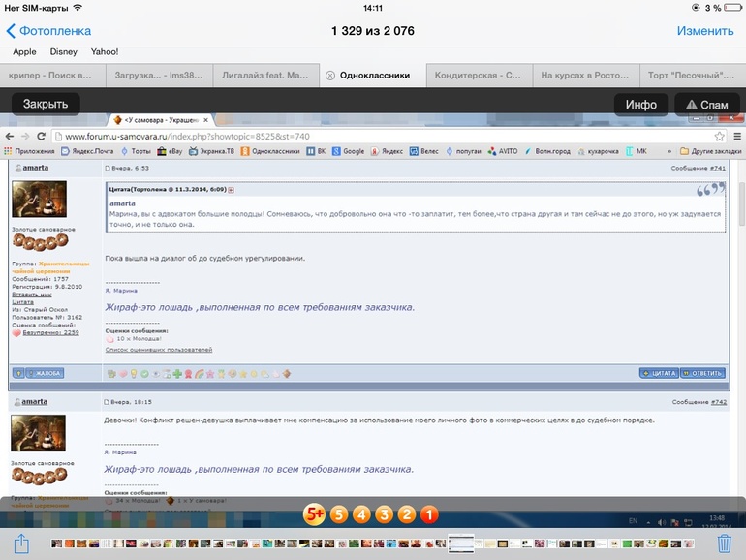This screenshot has width=746, height=560.
Task: Open the МК bookmark
Action: [637, 151]
